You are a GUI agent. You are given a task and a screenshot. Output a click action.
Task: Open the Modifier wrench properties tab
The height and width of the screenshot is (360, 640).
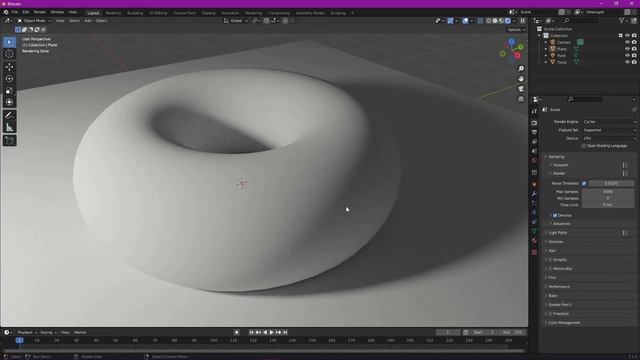[x=534, y=194]
